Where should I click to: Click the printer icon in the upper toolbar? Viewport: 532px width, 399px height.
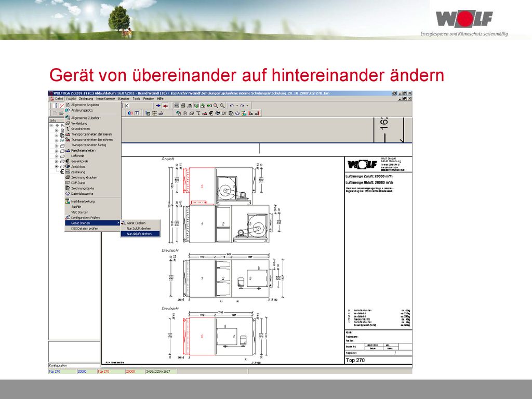183,106
